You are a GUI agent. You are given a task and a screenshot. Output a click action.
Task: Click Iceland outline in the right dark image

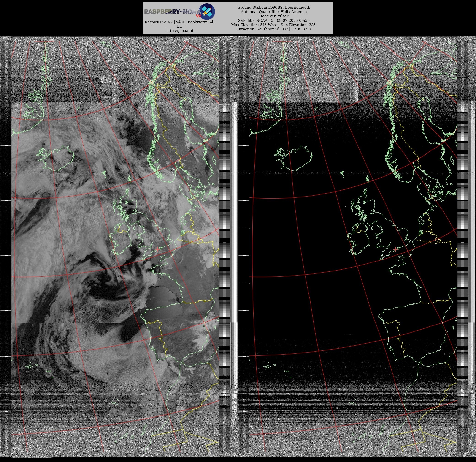tap(293, 159)
